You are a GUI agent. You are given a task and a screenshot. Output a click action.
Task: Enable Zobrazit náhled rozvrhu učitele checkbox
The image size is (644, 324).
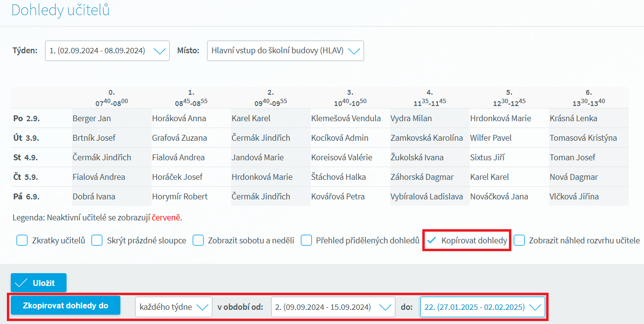519,240
